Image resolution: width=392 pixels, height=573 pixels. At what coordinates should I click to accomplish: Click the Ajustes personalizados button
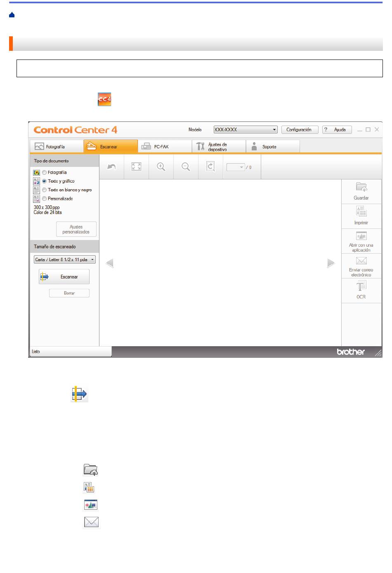(x=76, y=229)
